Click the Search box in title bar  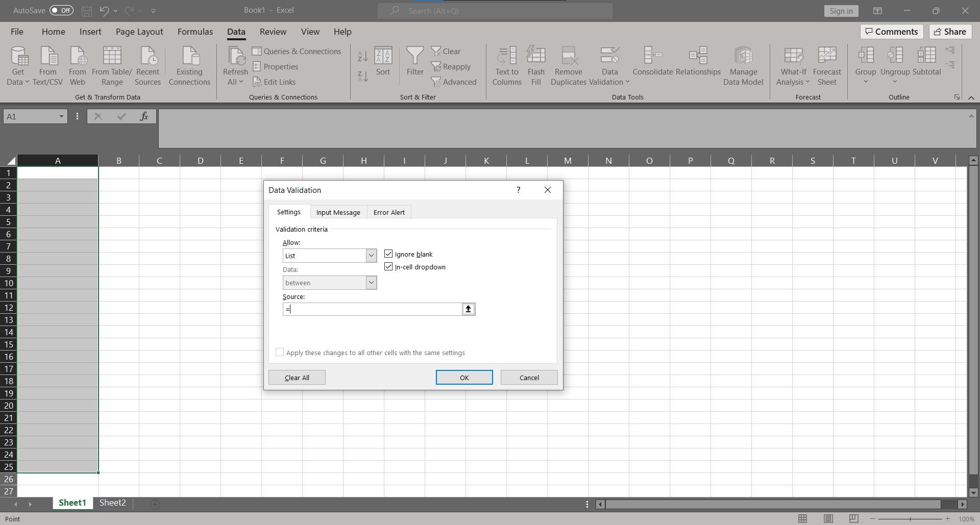pos(495,11)
